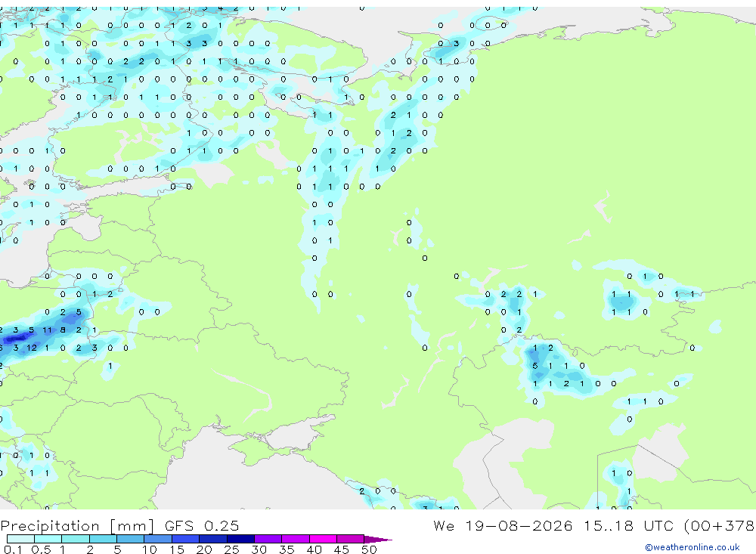
Task: Click the '50' legend tick label
Action: coord(369,549)
